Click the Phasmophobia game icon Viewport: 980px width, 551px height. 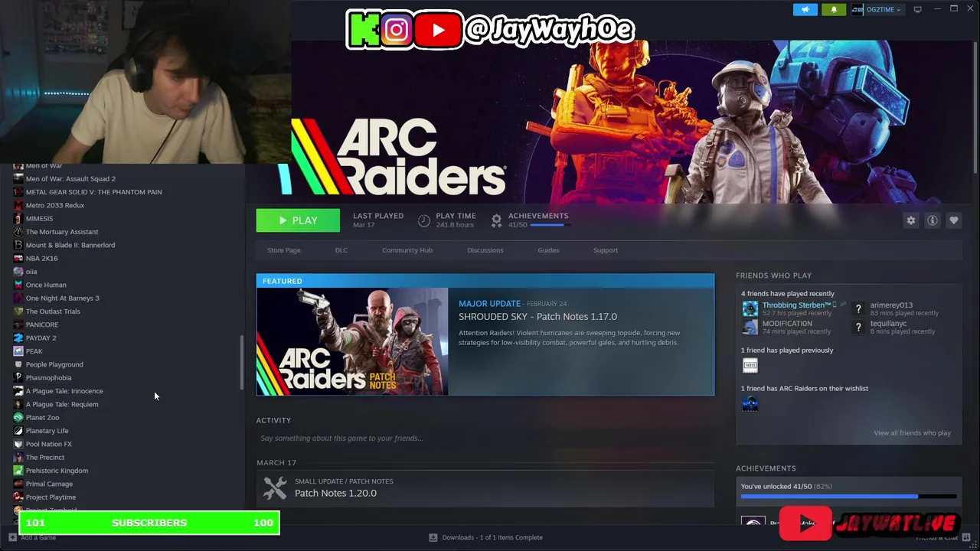(18, 377)
